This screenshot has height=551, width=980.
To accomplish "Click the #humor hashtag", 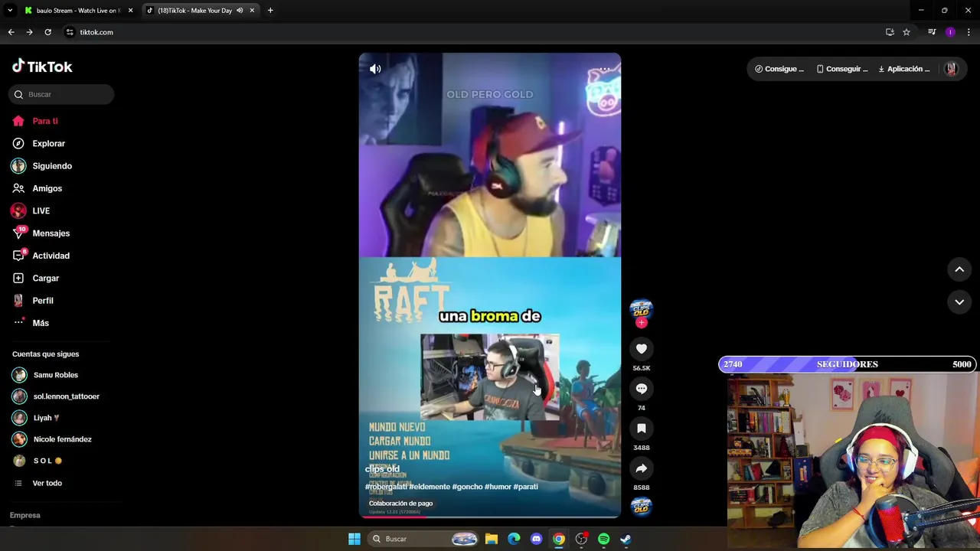I will click(498, 487).
